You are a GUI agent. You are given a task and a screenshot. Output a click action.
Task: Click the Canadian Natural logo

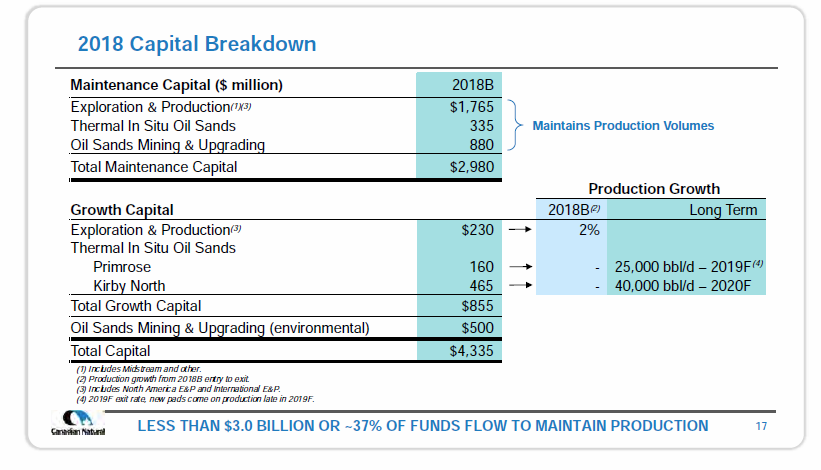78,423
